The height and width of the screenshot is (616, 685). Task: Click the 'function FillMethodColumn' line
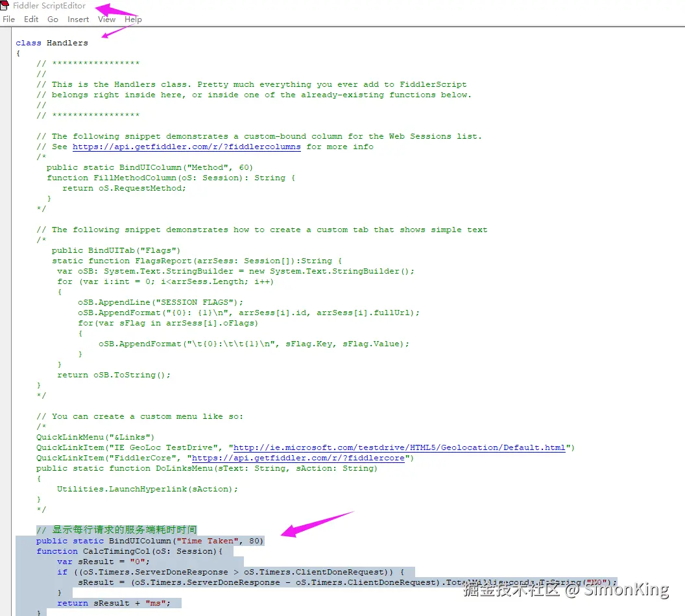pos(171,178)
